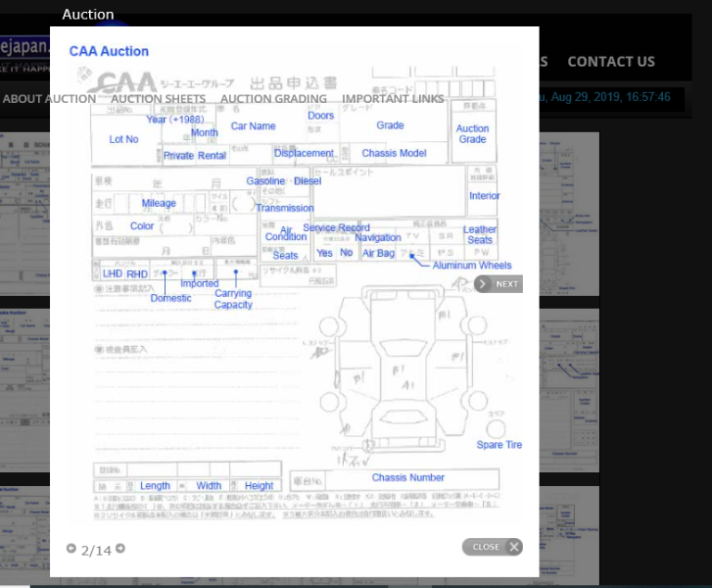
Task: Select the middle-left background auction sheet thumbnail
Action: tap(25, 390)
